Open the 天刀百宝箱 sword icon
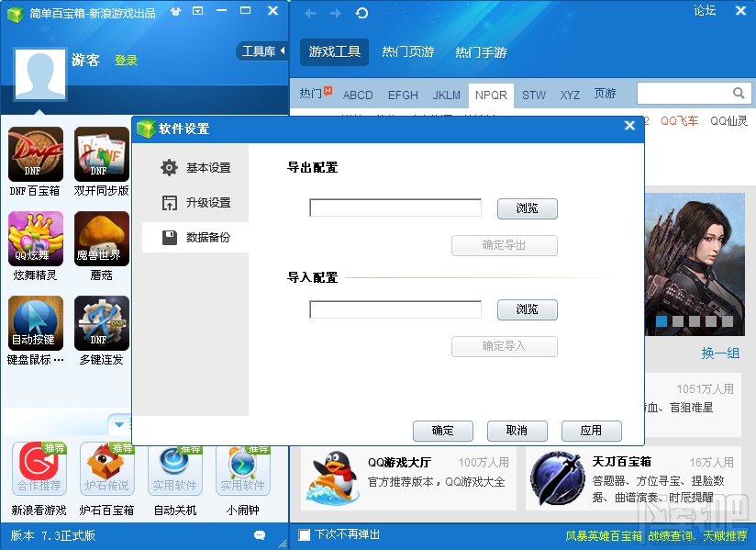 [x=560, y=478]
